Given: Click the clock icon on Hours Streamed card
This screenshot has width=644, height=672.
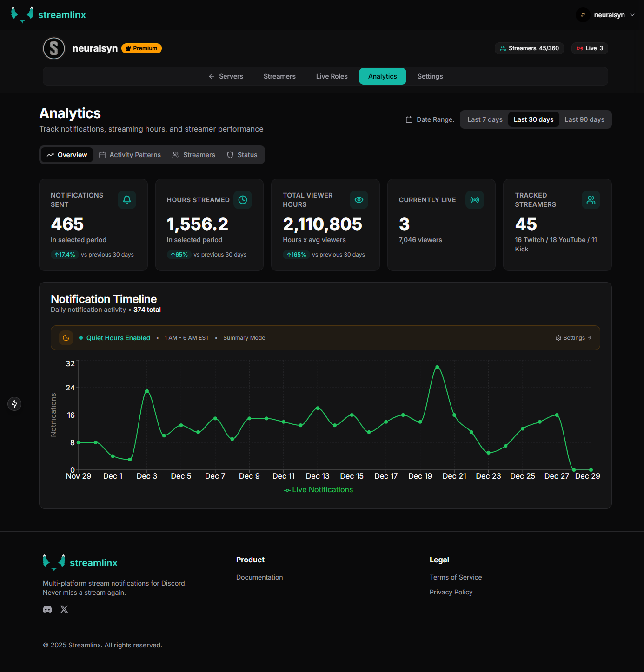Looking at the screenshot, I should coord(243,200).
